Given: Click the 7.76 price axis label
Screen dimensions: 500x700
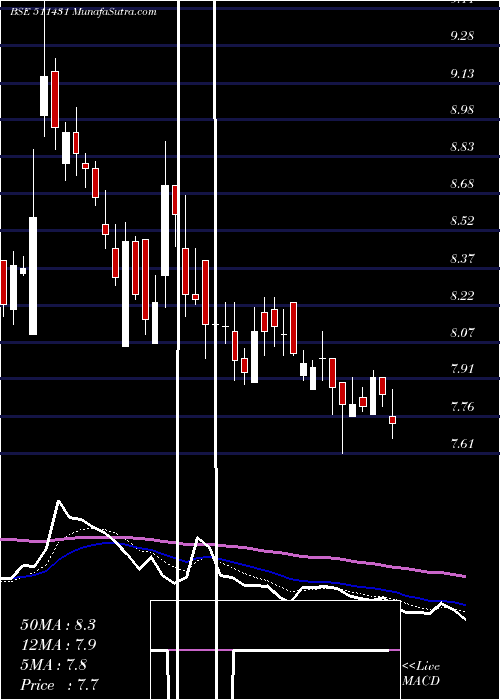Looking at the screenshot, I should click(x=462, y=407).
